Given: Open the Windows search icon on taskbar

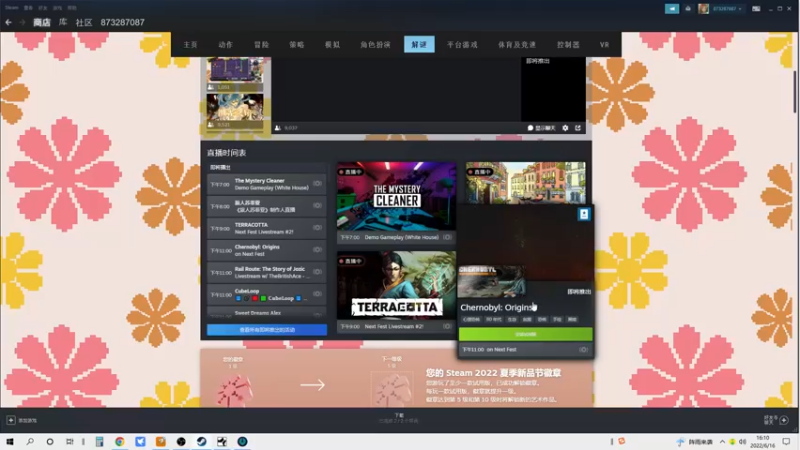Looking at the screenshot, I should pyautogui.click(x=30, y=441).
